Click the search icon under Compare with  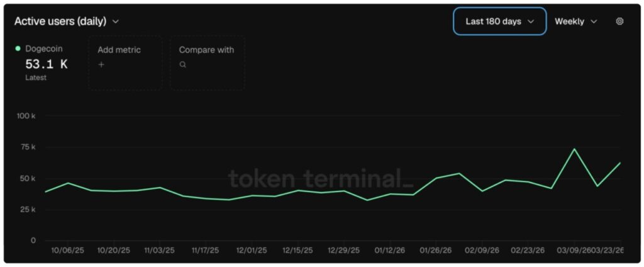pos(182,64)
